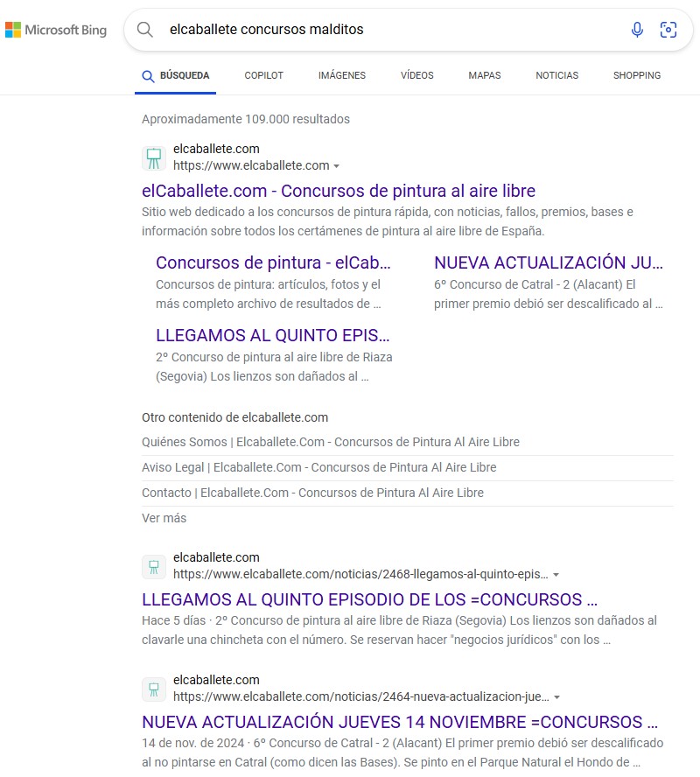Screen dimensions: 700x777
Task: Open sublink Concursos de pintura - elCab…
Action: (x=273, y=262)
